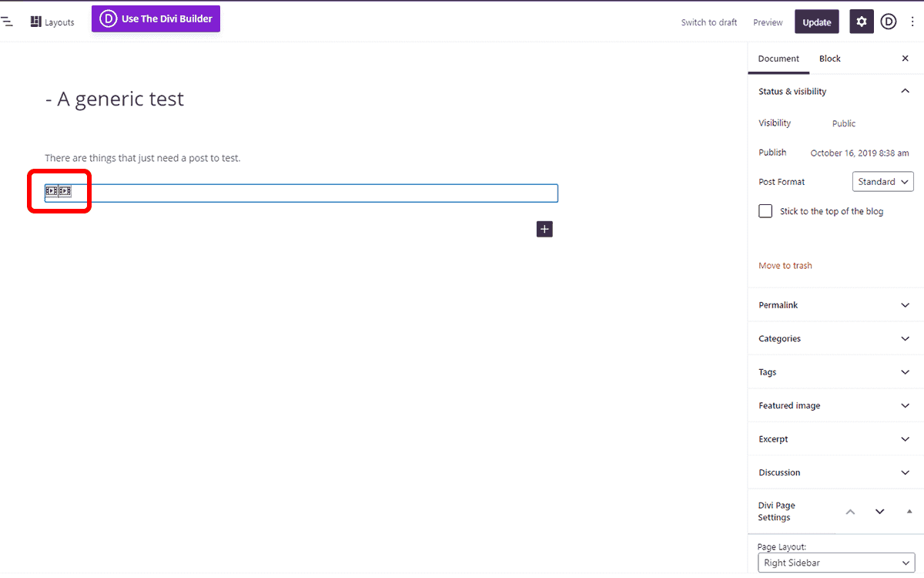924x578 pixels.
Task: Collapse Divi Page Settings with triangle toggle
Action: pos(909,512)
